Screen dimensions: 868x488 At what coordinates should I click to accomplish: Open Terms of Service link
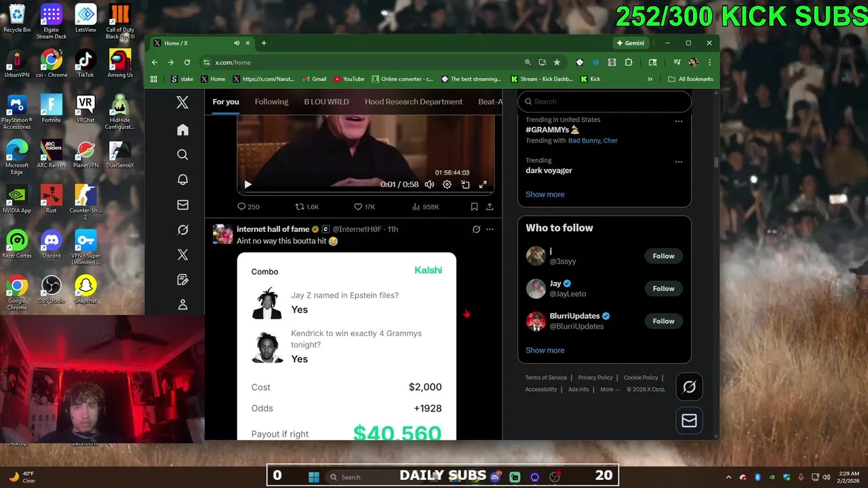point(546,378)
